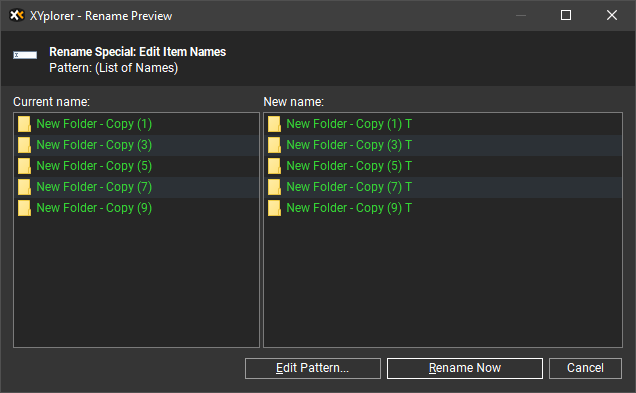
Task: Select new name 'New Folder - Copy (3) T'
Action: pos(443,145)
